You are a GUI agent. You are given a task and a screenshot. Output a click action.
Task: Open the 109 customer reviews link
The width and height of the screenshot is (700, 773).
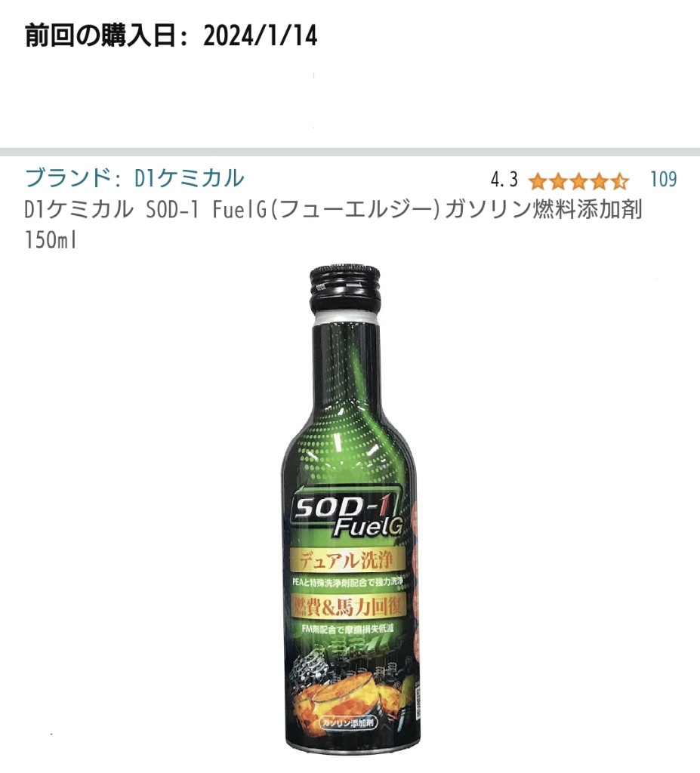(664, 180)
